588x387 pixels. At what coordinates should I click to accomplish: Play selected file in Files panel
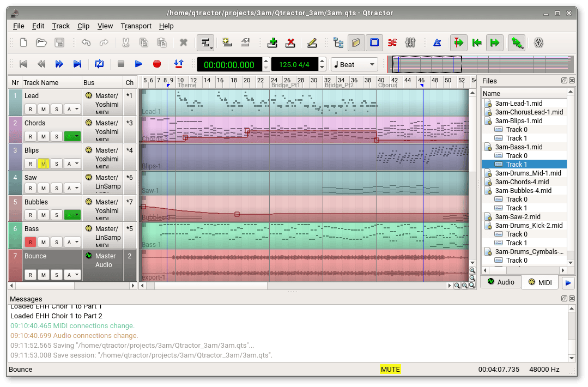click(568, 283)
